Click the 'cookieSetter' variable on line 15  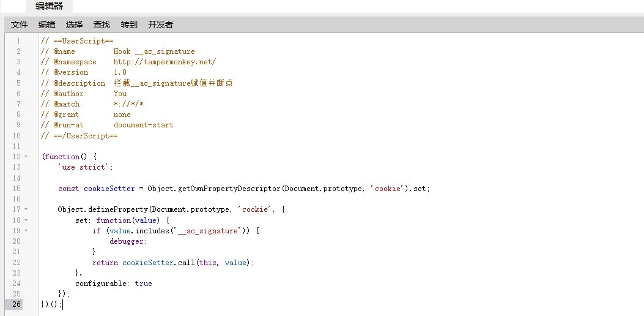coord(109,189)
